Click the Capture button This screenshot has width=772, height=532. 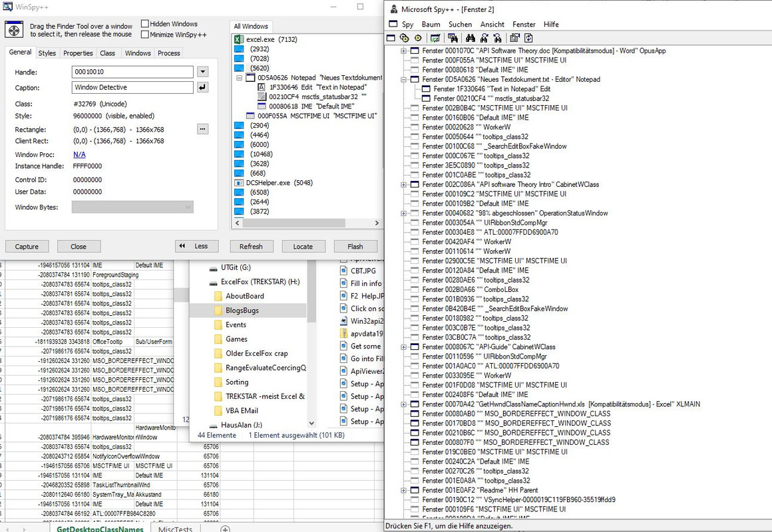(x=27, y=247)
